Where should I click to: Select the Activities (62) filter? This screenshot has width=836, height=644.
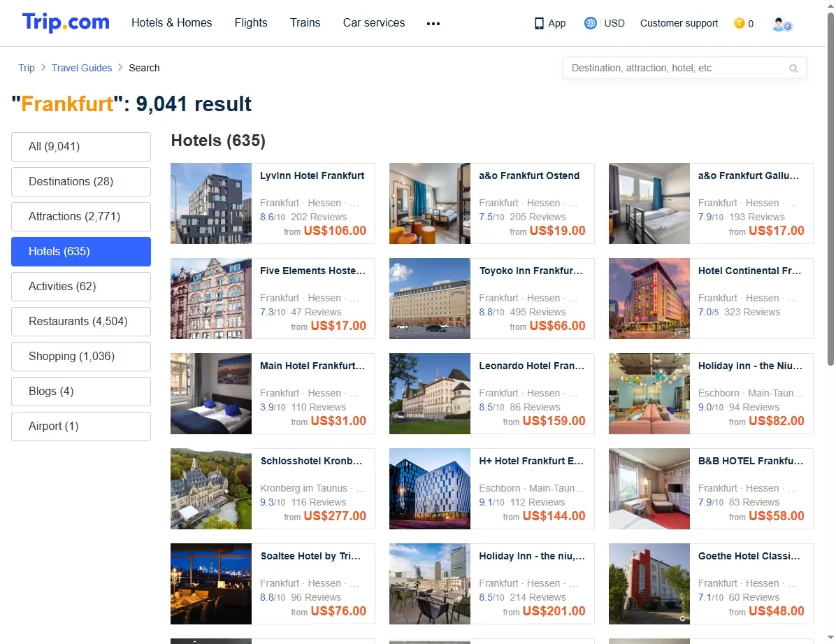coord(81,287)
